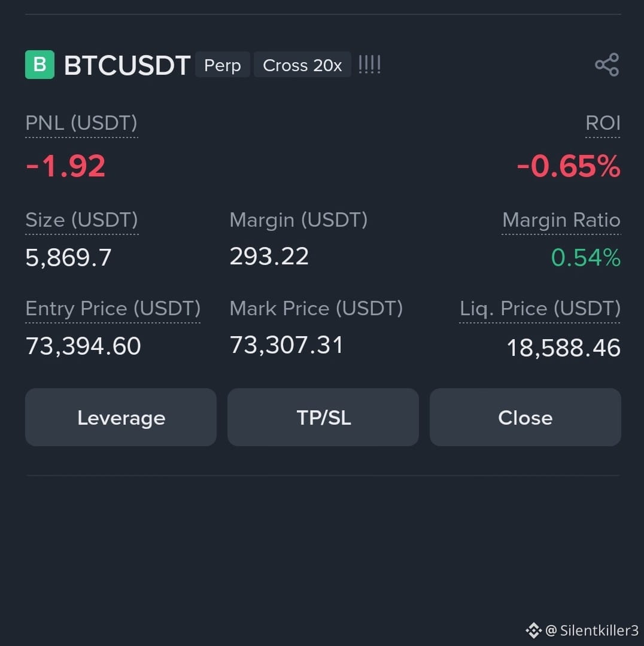
Task: Tap the share icon for this position
Action: click(x=607, y=65)
